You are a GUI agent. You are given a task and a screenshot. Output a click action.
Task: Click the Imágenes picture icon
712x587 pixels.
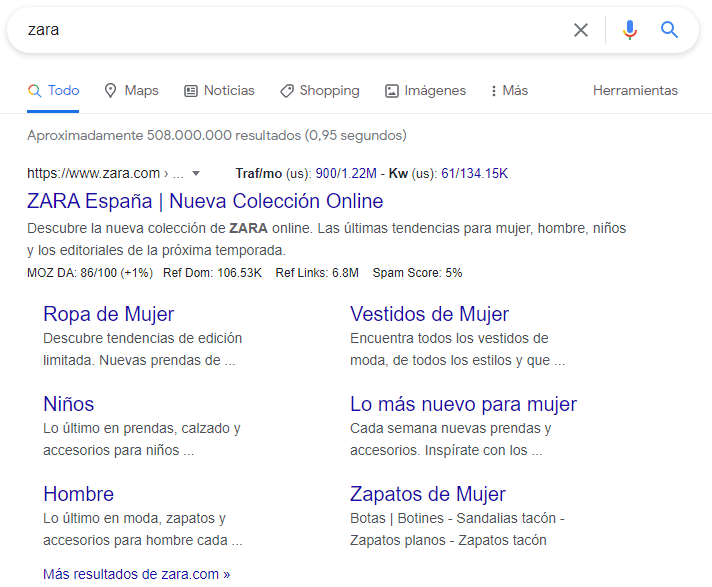pos(391,91)
